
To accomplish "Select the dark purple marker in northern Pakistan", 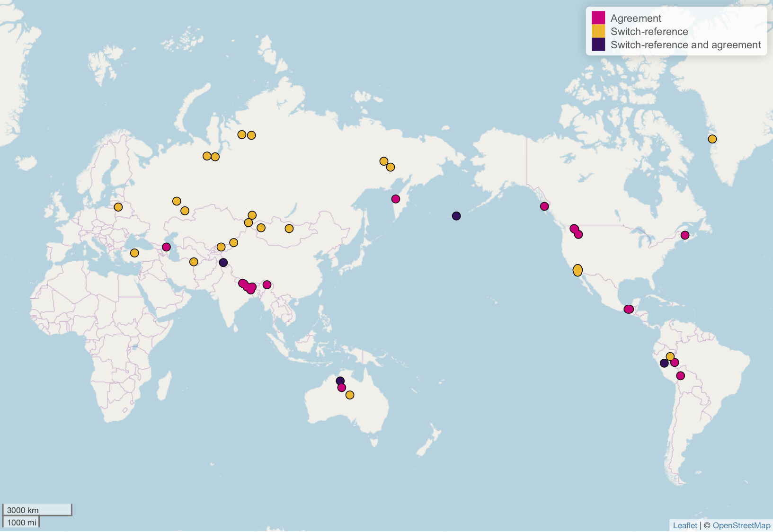I will pos(223,263).
